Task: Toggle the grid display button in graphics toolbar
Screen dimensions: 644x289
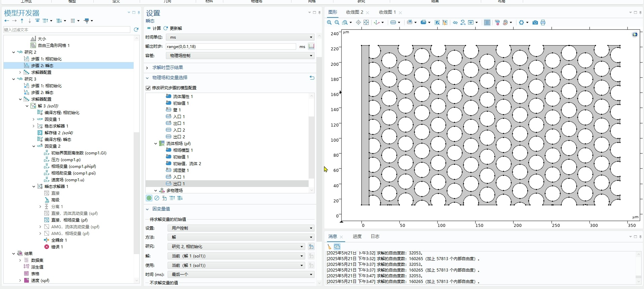Action: 487,22
